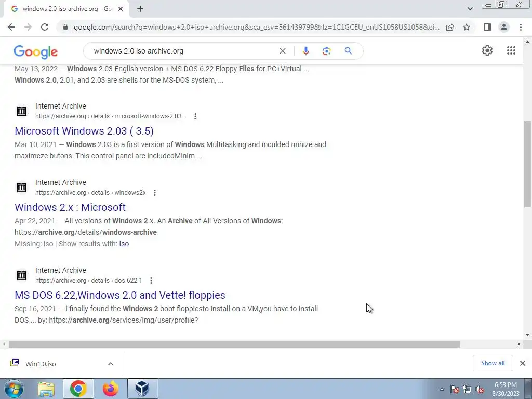This screenshot has height=399, width=532.
Task: Click the horizontal scrollbar thumb
Action: [234, 344]
